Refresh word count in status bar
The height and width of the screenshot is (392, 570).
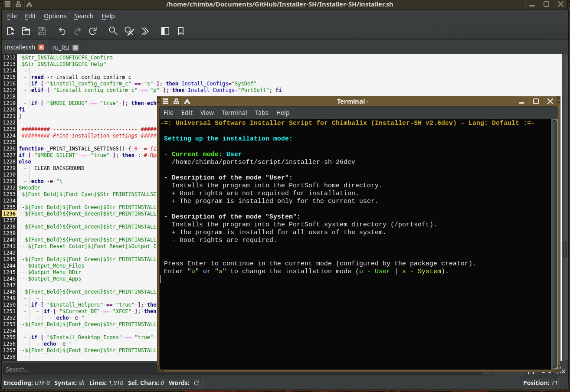(197, 383)
